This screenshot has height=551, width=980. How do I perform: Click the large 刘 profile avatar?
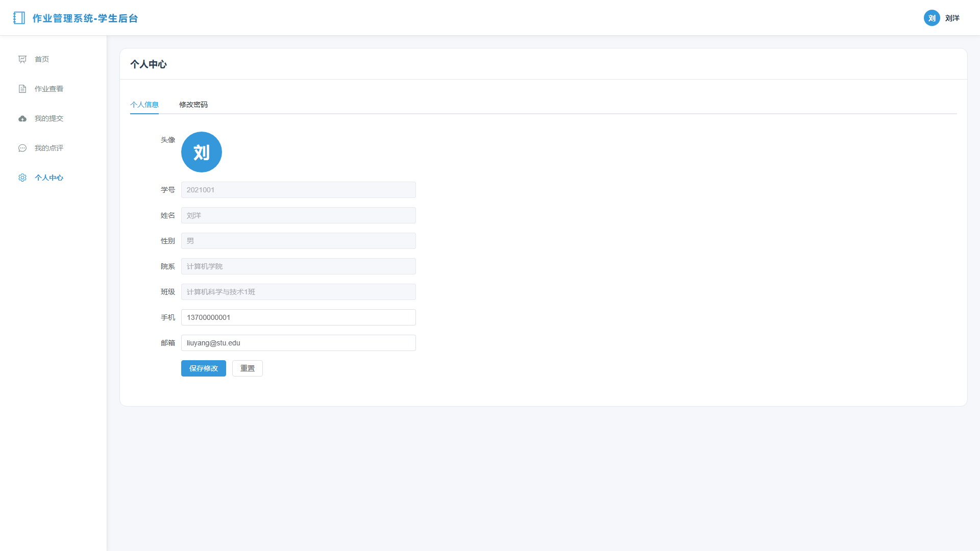tap(202, 152)
